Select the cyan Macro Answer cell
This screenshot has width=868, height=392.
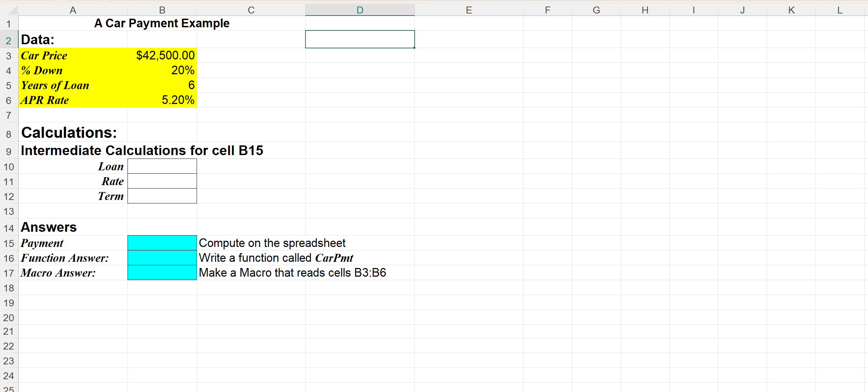pyautogui.click(x=162, y=273)
